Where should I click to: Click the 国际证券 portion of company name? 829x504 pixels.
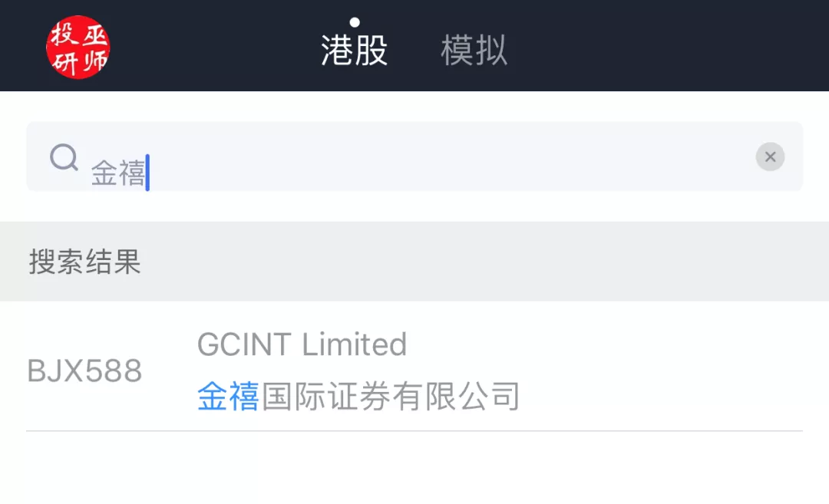[326, 397]
